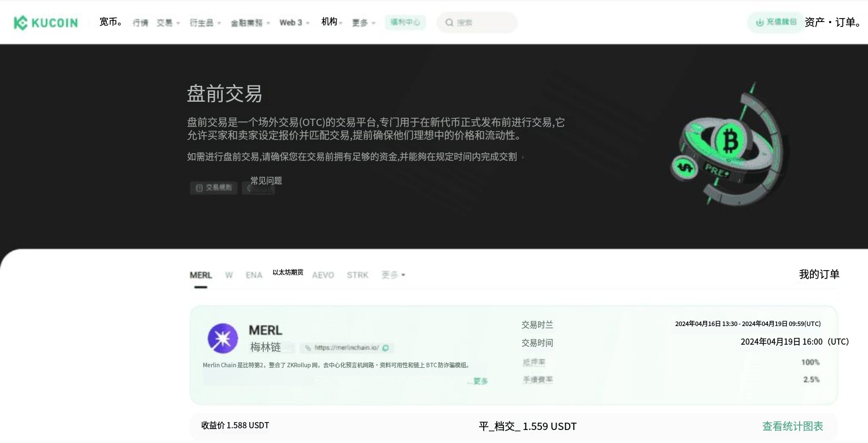Open 查看统计图表 statistics chart link
Viewport: 868px width, 443px height.
click(792, 426)
